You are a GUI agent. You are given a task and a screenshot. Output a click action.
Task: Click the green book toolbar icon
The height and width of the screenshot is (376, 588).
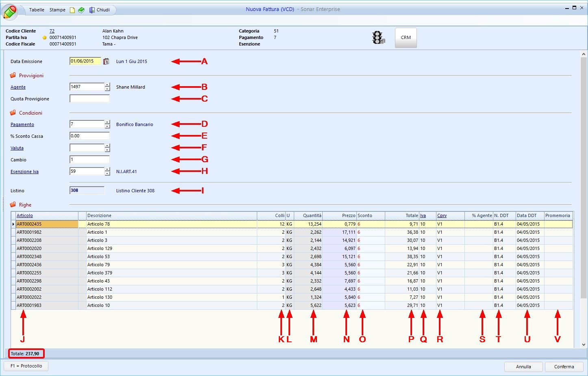click(x=81, y=10)
